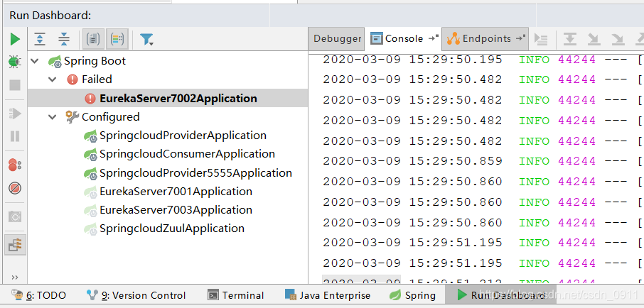
Task: Click the Endpoints tab pin arrow
Action: (521, 38)
